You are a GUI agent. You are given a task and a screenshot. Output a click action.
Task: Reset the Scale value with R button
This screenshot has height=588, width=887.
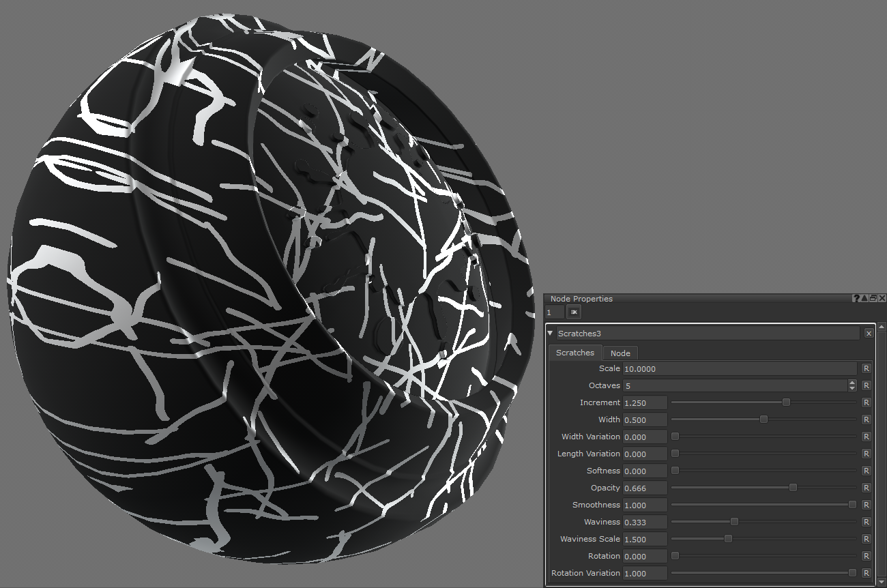click(866, 368)
